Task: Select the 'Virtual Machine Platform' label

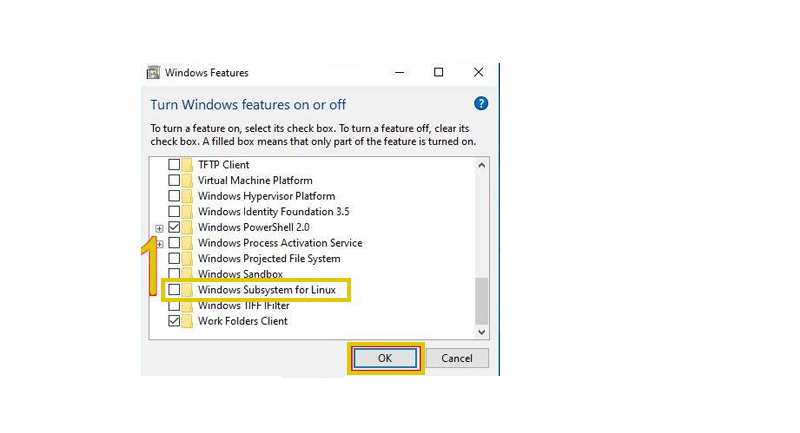Action: 255,181
